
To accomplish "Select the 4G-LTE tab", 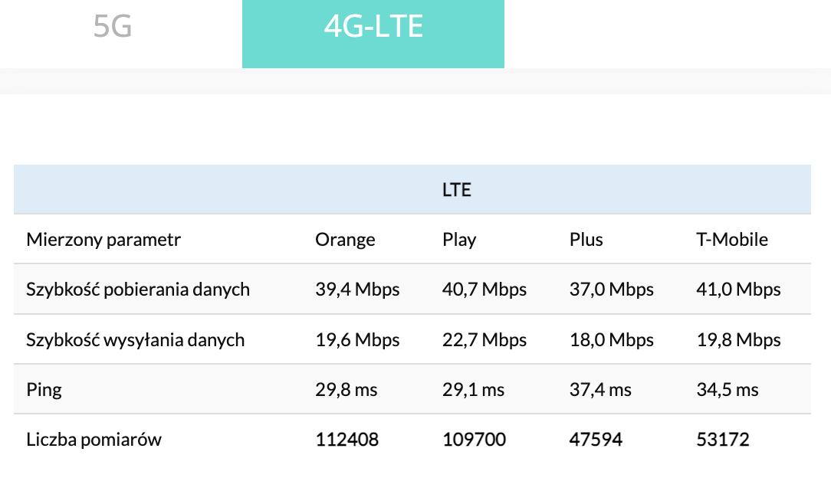I will 373,27.
